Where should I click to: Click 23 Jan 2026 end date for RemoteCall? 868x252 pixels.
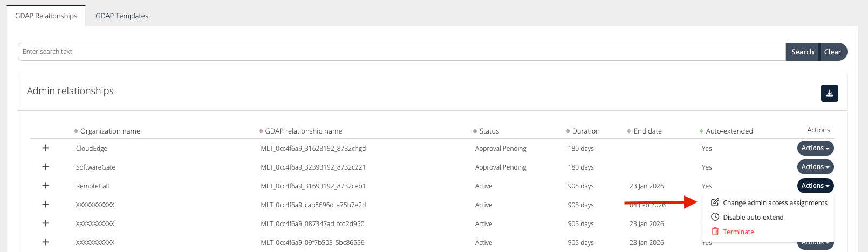[x=647, y=186]
